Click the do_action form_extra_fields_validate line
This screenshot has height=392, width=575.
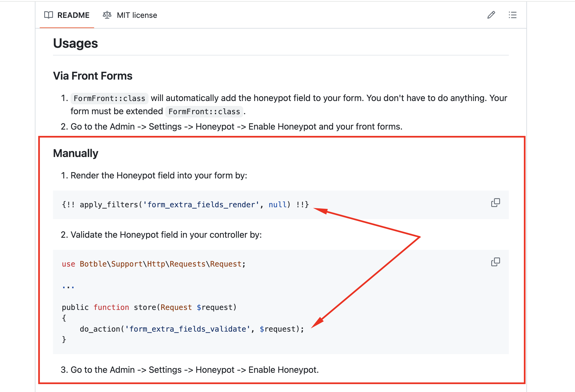click(x=192, y=329)
